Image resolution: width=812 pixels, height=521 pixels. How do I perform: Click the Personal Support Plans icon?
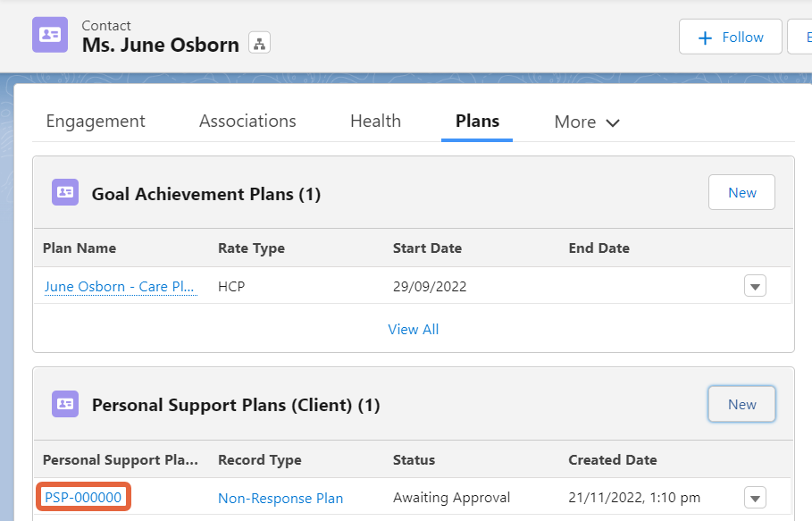pyautogui.click(x=65, y=404)
